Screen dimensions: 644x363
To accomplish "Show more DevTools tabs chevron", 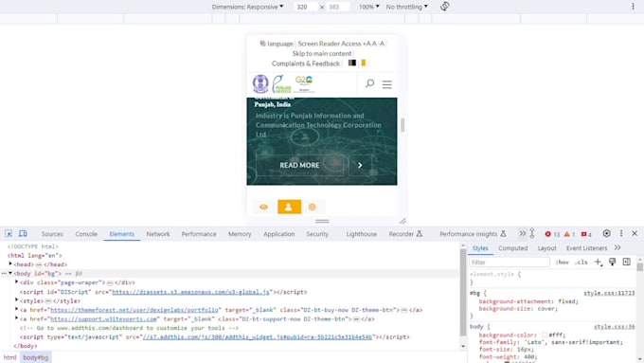I will pos(522,233).
